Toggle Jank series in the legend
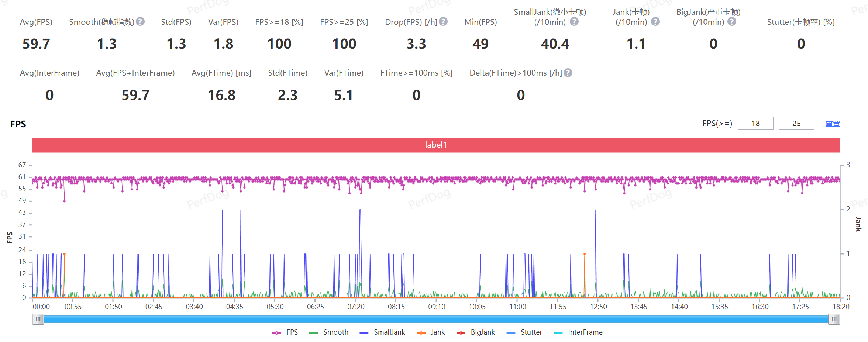Viewport: 868px width, 342px height. click(431, 332)
